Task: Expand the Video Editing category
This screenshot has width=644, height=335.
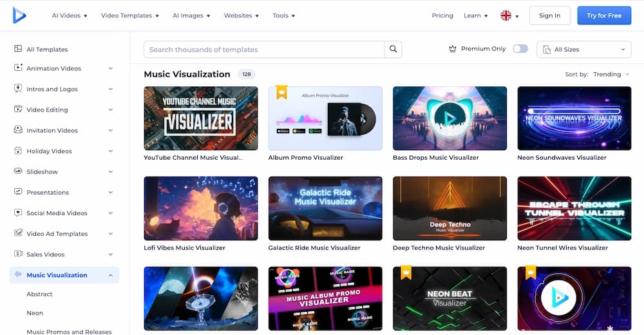Action: 111,110
